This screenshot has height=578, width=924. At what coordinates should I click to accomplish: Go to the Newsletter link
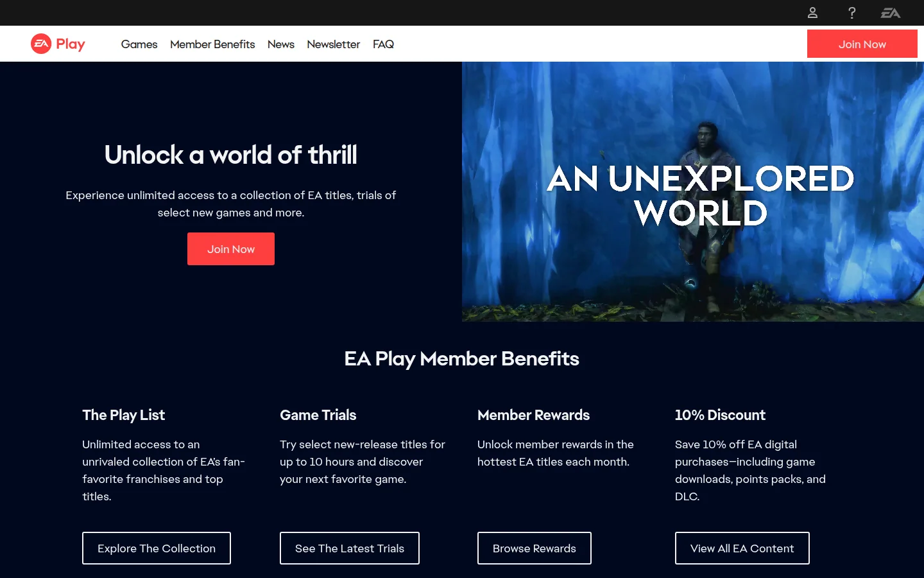click(x=333, y=44)
